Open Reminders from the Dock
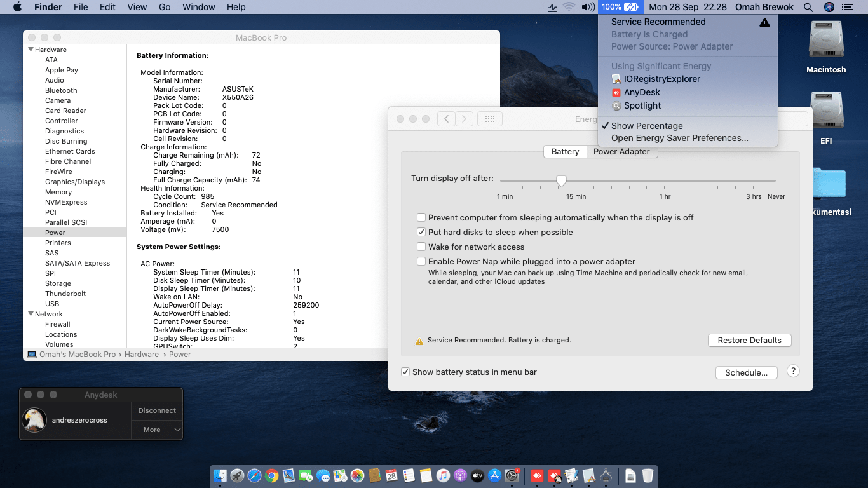868x488 pixels. [x=409, y=475]
